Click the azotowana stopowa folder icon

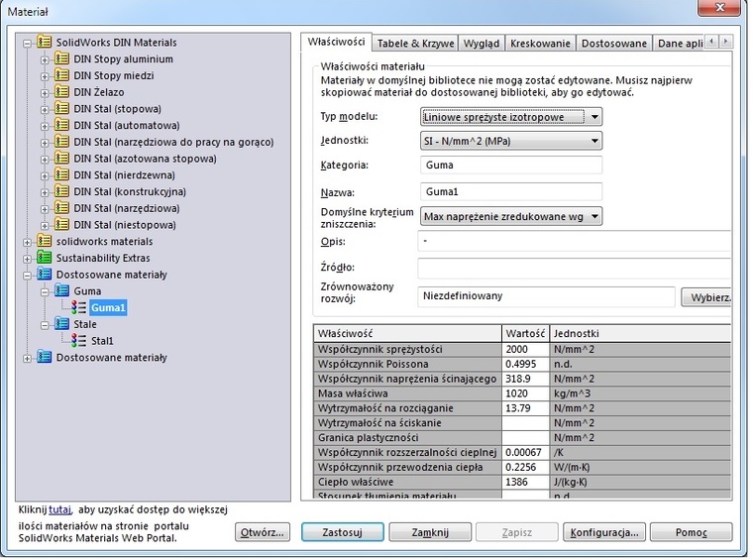coord(61,158)
